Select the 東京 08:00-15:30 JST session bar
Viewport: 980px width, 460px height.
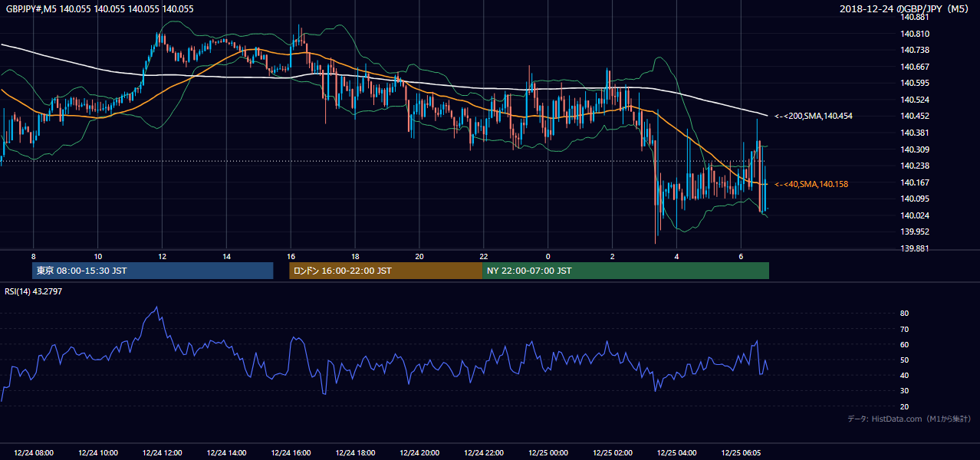(153, 271)
